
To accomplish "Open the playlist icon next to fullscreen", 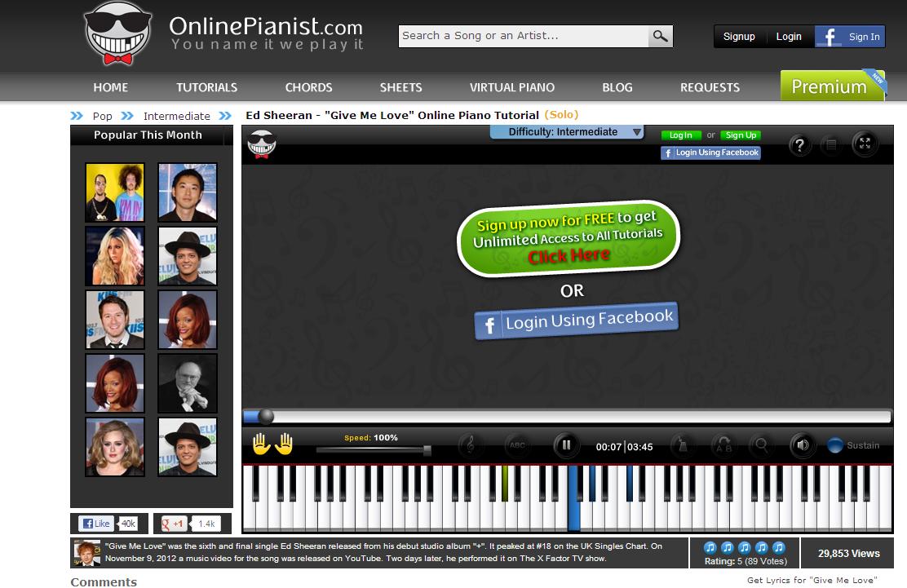I will pos(831,144).
